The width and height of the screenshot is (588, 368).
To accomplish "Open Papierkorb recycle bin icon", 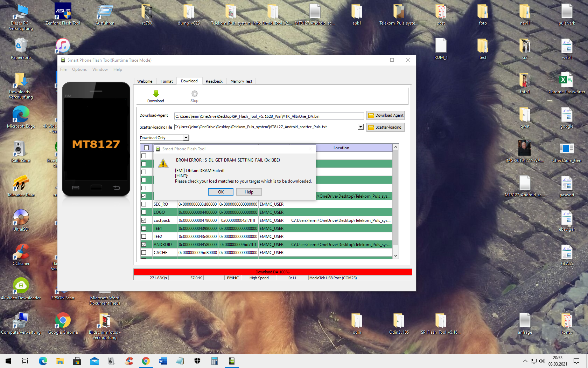I will click(x=21, y=49).
